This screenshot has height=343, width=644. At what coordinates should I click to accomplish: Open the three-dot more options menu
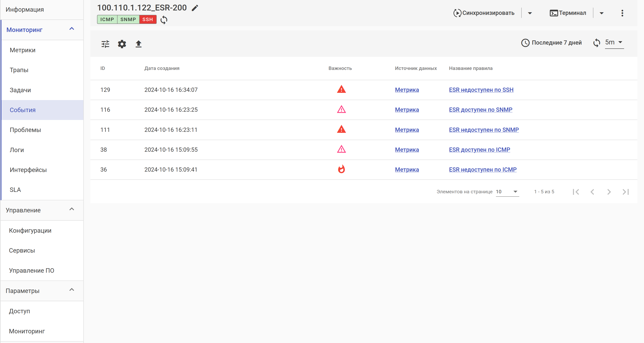pos(622,13)
